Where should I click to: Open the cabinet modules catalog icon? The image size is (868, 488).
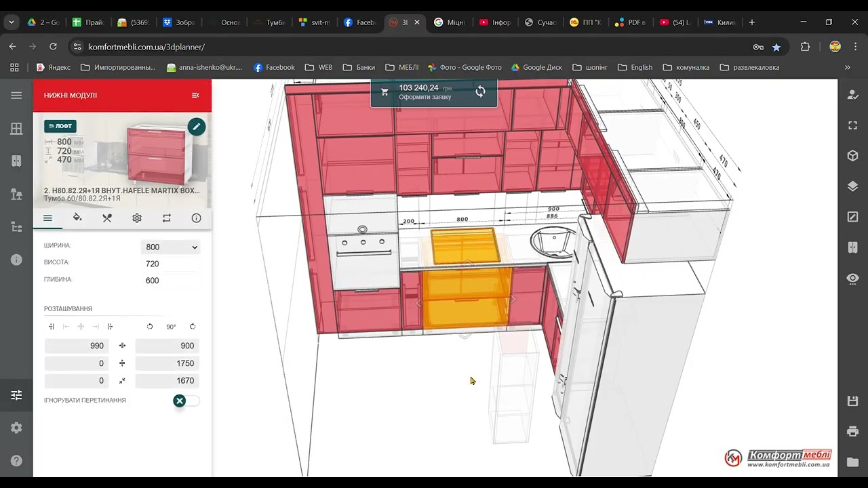click(16, 161)
